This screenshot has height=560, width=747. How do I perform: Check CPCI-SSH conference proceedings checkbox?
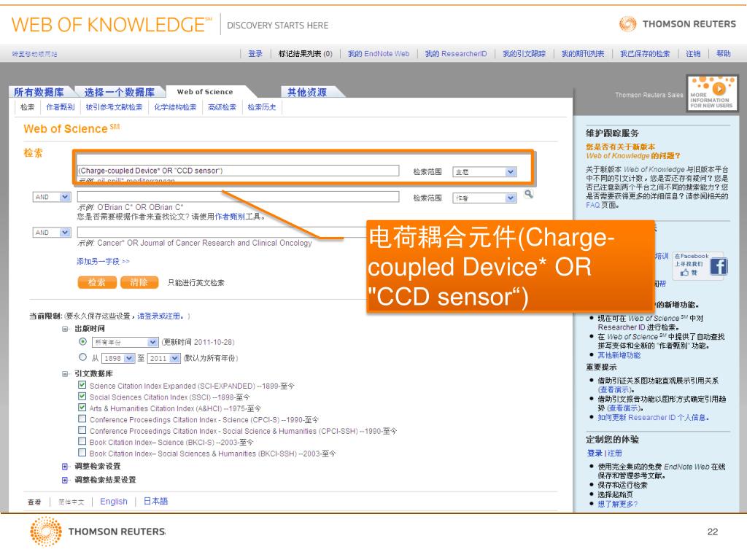[x=82, y=430]
